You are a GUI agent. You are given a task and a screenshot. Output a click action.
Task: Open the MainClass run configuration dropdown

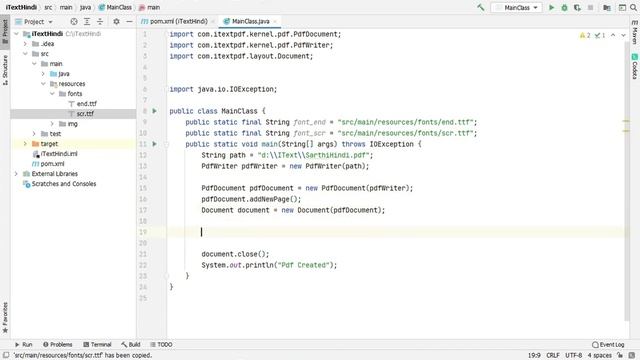point(517,7)
